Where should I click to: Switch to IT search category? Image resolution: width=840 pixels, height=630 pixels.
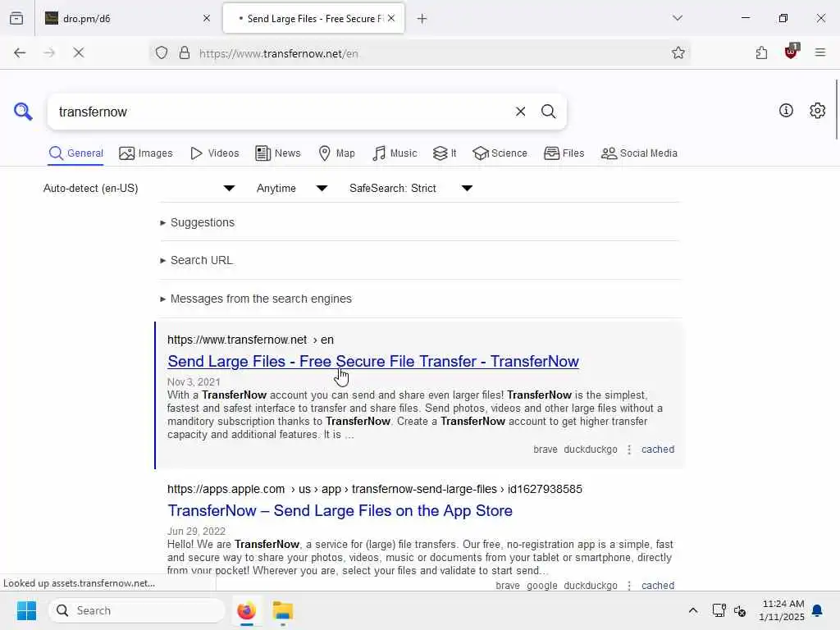pos(445,153)
